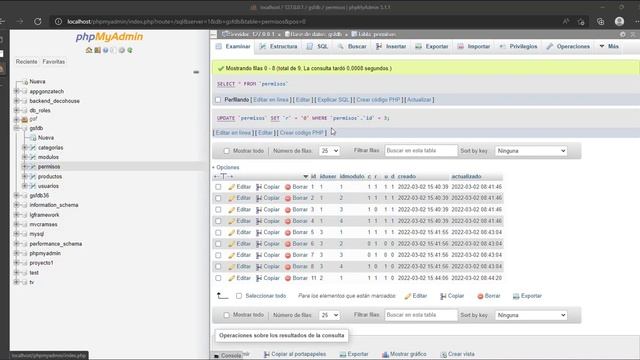Switch to the Buscar tab

[352, 47]
